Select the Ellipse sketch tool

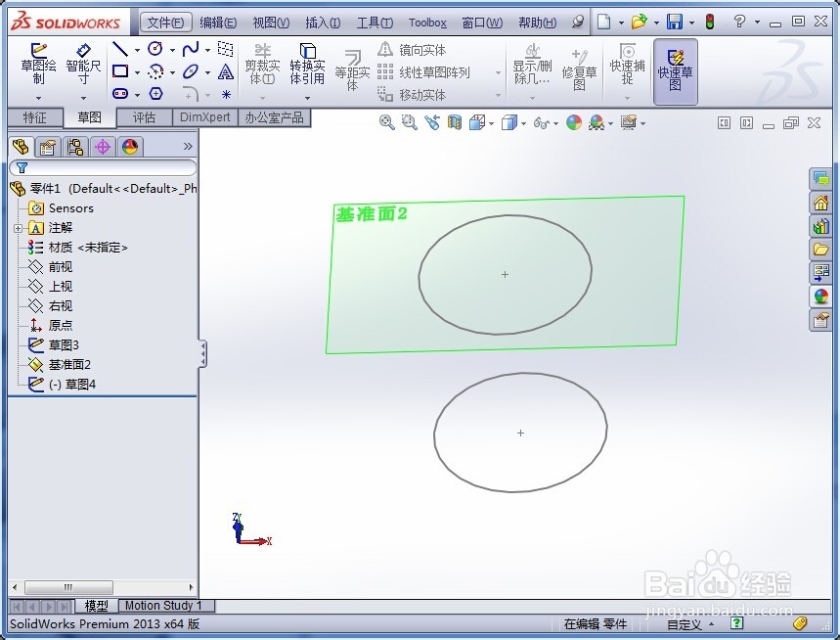point(191,71)
